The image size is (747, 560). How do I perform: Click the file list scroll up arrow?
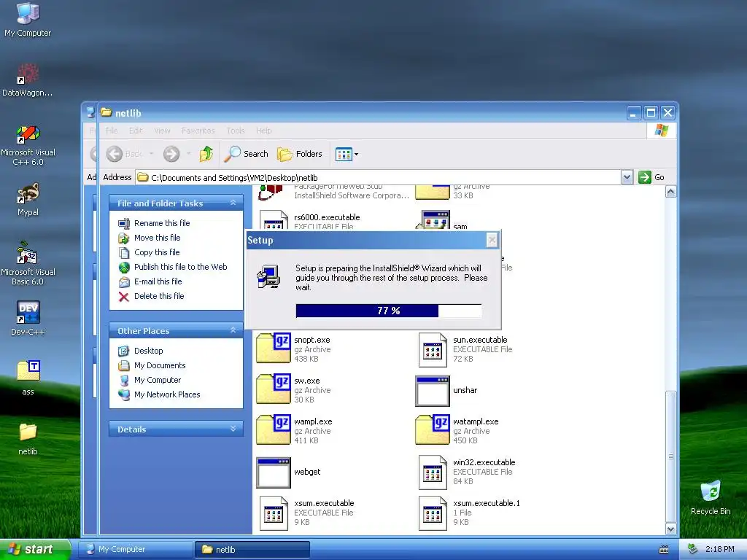click(x=671, y=192)
